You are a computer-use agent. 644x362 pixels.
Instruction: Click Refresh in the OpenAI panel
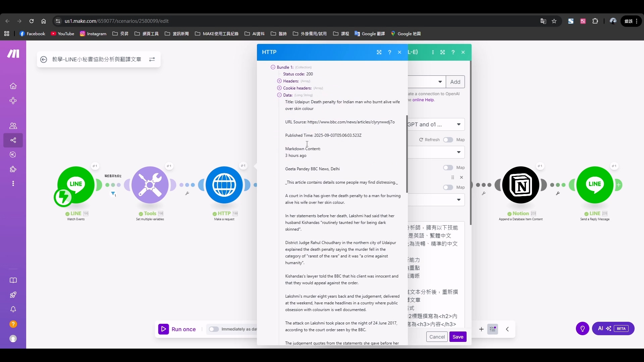point(429,140)
